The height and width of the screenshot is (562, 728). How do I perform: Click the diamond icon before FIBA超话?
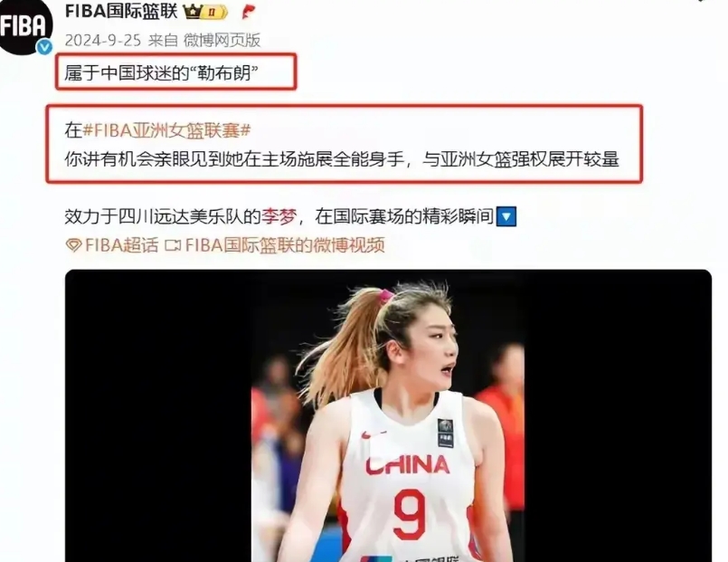(x=73, y=245)
